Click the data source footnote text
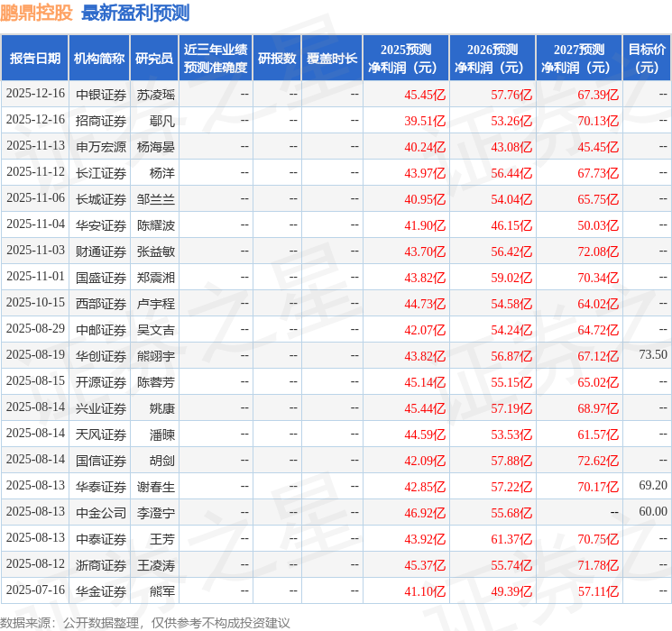Image resolution: width=672 pixels, height=631 pixels. tap(145, 623)
